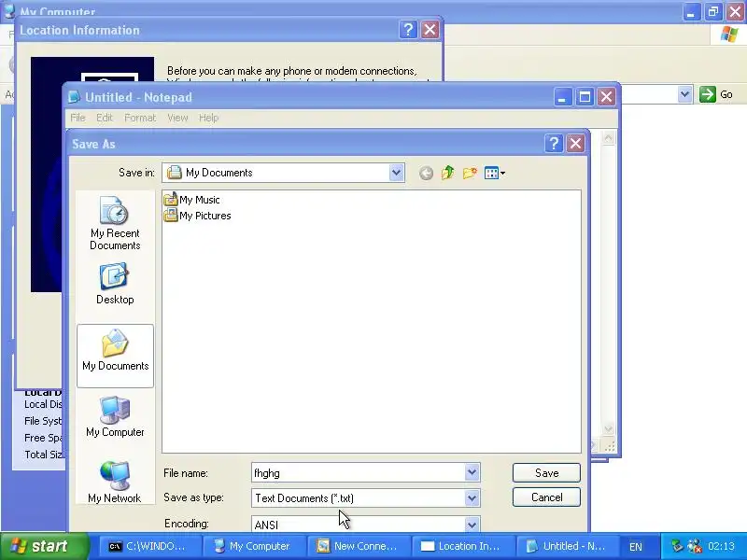Screen dimensions: 747x560
Task: Expand My Computer address bar dropdown
Action: coord(684,94)
